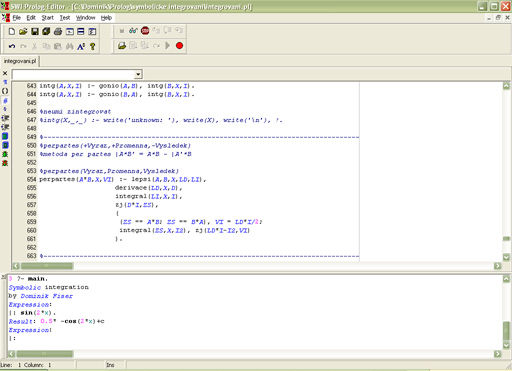Select the integrovani.pl tab

(x=20, y=61)
